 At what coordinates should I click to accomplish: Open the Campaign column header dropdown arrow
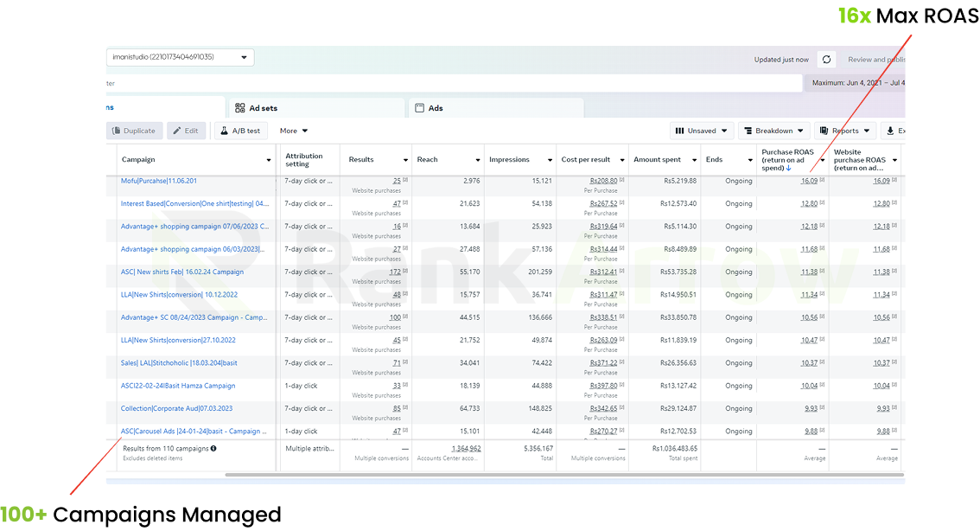[x=269, y=160]
